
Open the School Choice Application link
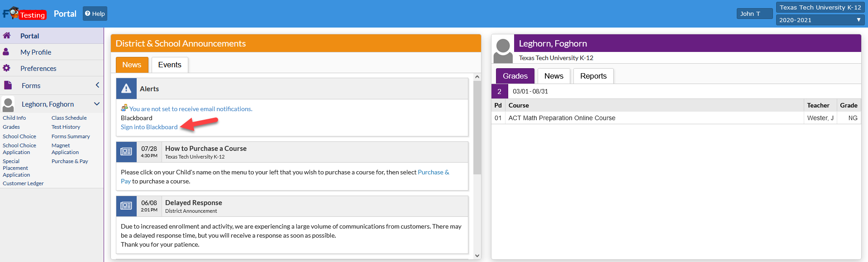point(19,149)
